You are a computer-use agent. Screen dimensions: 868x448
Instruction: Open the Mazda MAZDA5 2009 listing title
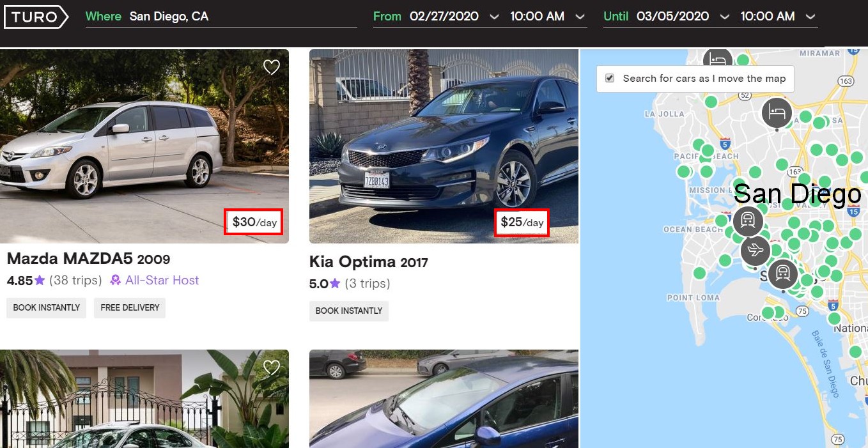[x=88, y=259]
